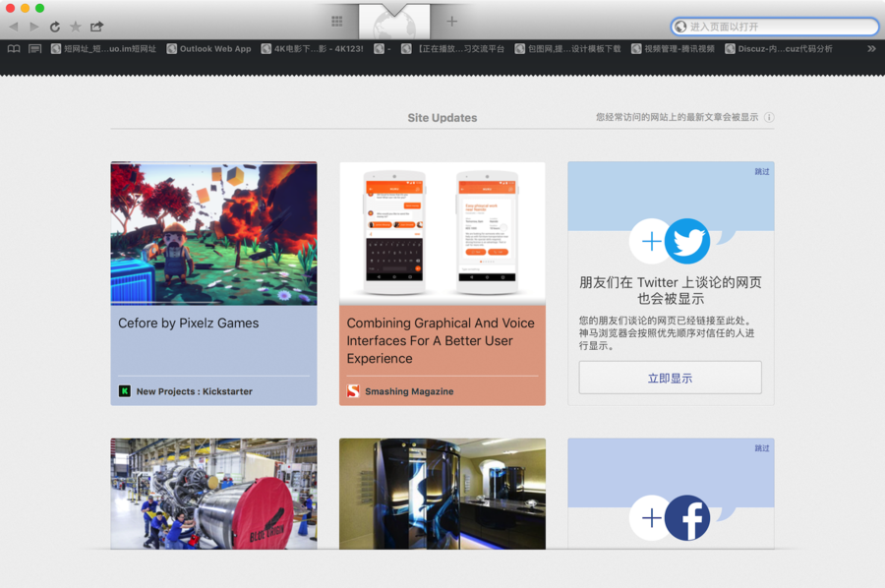Open the 包图网 design template bookmark
885x588 pixels.
click(567, 49)
